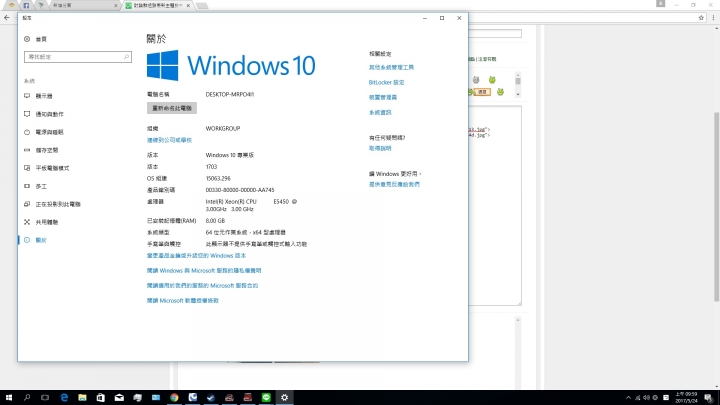720x405 pixels.
Task: Click the Settings search field
Action: [x=78, y=57]
